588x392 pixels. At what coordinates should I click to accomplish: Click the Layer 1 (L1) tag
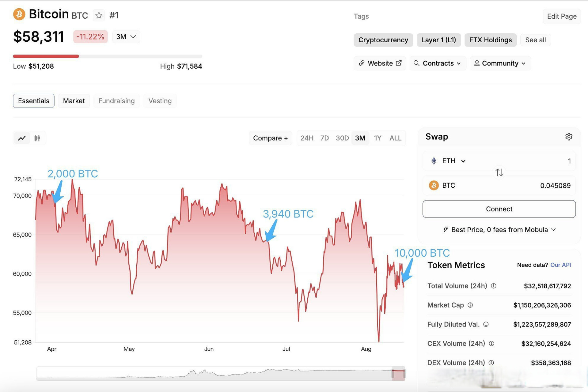coord(438,40)
